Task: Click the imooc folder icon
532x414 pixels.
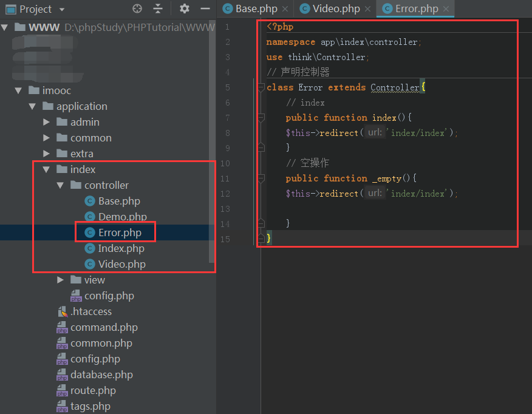Action: [x=34, y=90]
